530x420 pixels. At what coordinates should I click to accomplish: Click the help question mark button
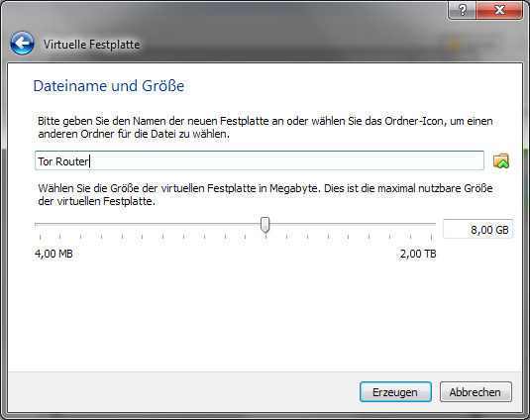(x=462, y=10)
